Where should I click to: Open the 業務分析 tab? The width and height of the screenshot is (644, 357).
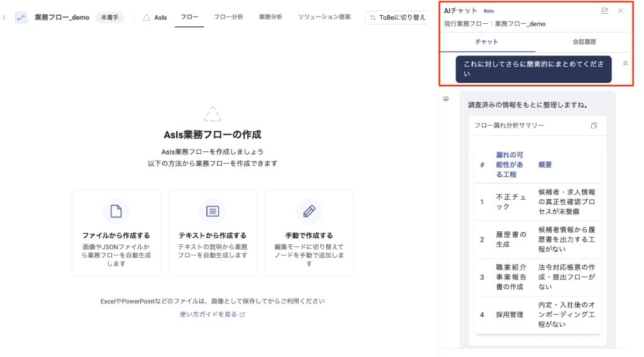point(270,17)
